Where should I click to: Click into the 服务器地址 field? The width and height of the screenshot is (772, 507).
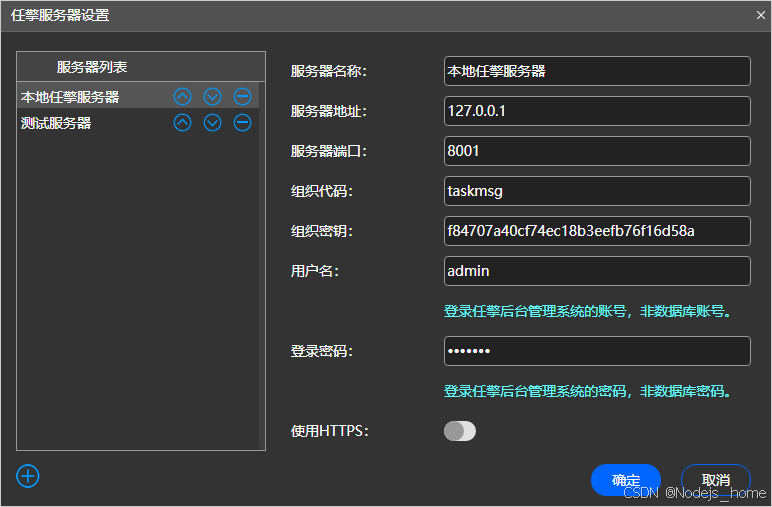tap(596, 111)
